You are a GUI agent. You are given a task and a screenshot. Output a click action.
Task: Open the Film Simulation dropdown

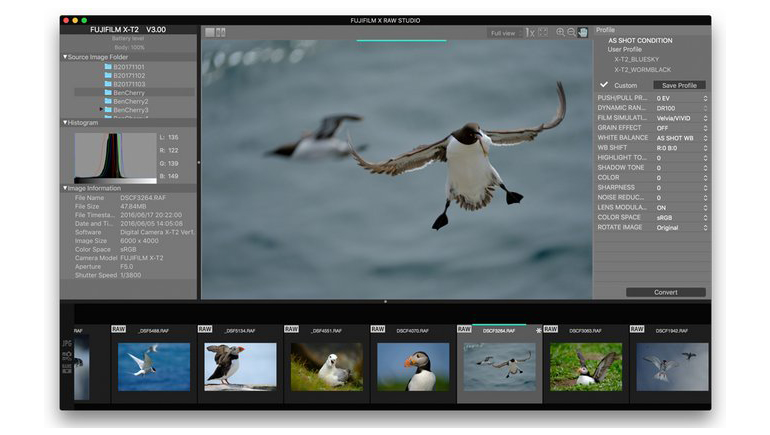[680, 118]
